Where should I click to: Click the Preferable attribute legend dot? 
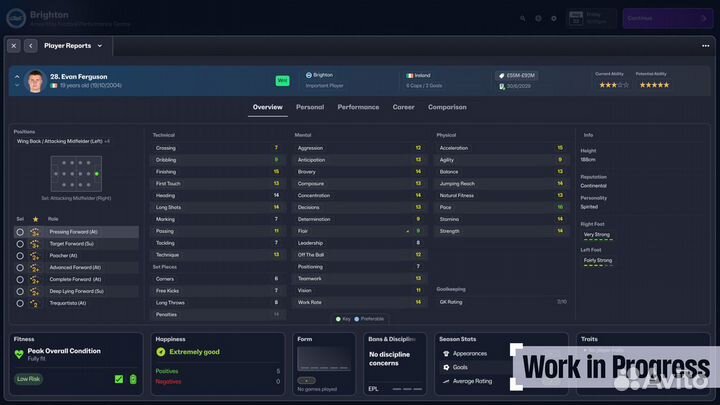tap(357, 319)
